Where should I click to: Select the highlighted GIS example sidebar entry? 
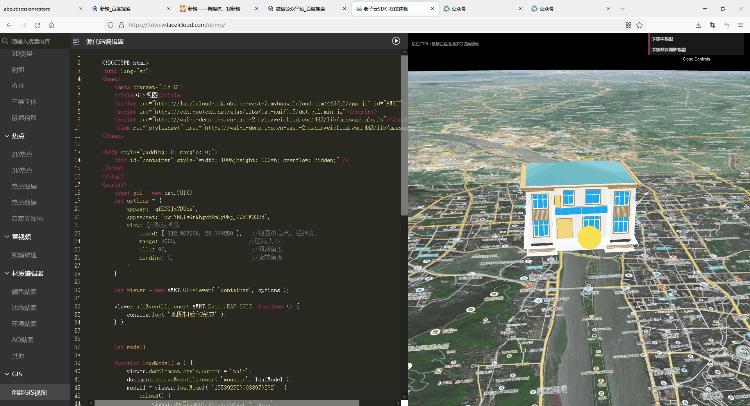point(35,393)
